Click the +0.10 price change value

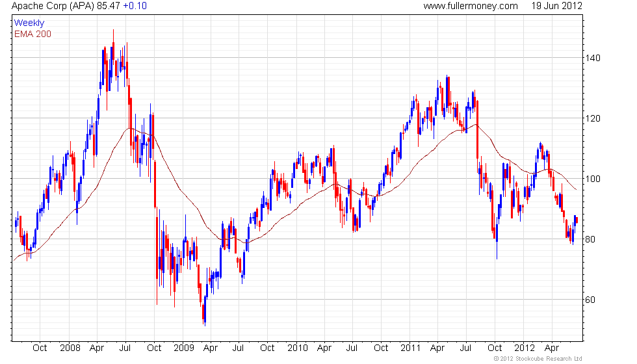(135, 6)
